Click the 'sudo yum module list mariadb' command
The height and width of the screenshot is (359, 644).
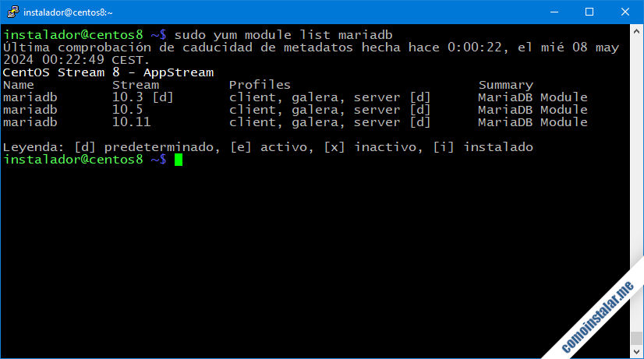(x=284, y=35)
